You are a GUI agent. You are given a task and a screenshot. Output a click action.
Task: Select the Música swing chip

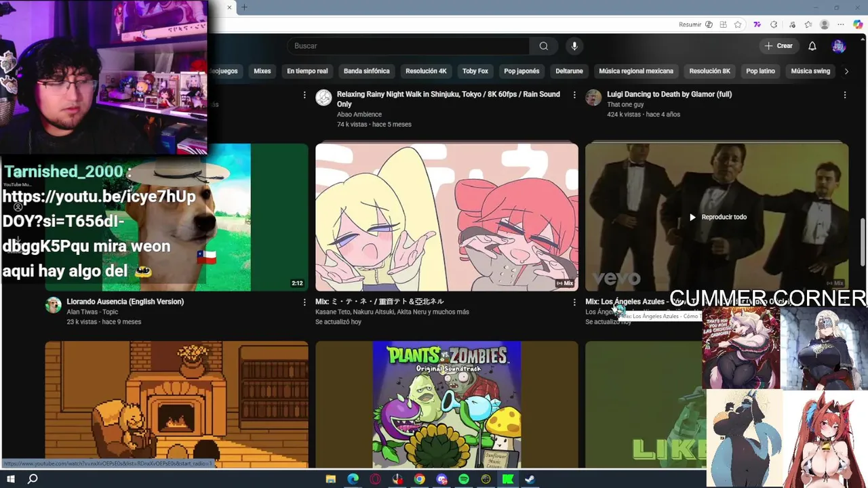(x=810, y=71)
